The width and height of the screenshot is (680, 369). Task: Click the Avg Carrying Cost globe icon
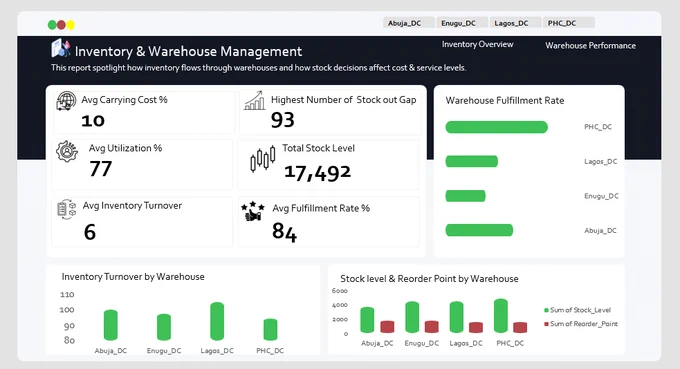point(66,101)
